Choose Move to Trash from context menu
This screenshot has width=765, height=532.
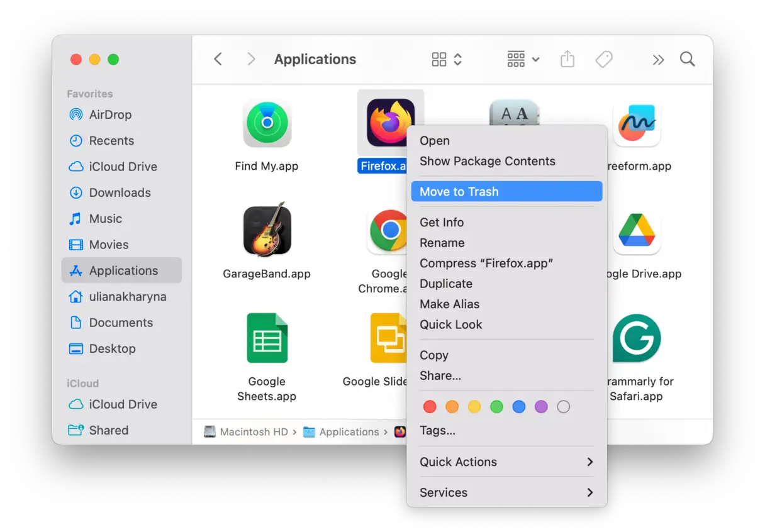(x=506, y=192)
